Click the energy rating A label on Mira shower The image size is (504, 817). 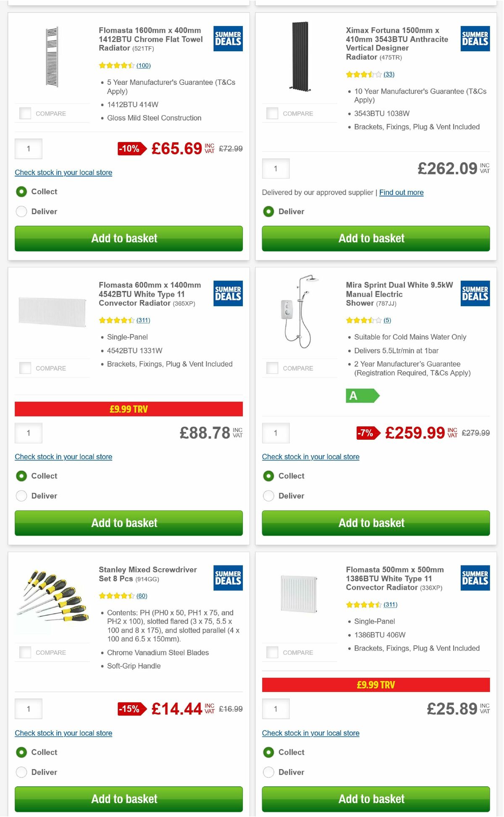pos(362,395)
